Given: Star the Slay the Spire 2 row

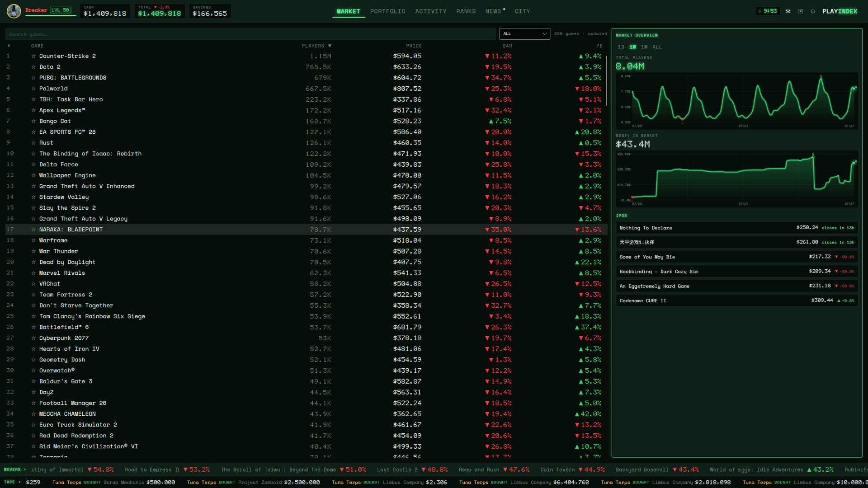Looking at the screenshot, I should [33, 208].
